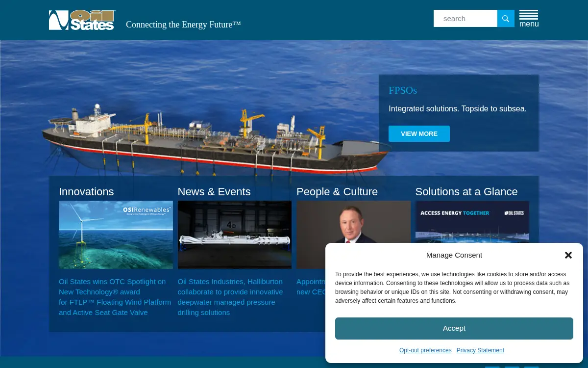Click the VIEW MORE button
This screenshot has height=368, width=588.
(419, 133)
